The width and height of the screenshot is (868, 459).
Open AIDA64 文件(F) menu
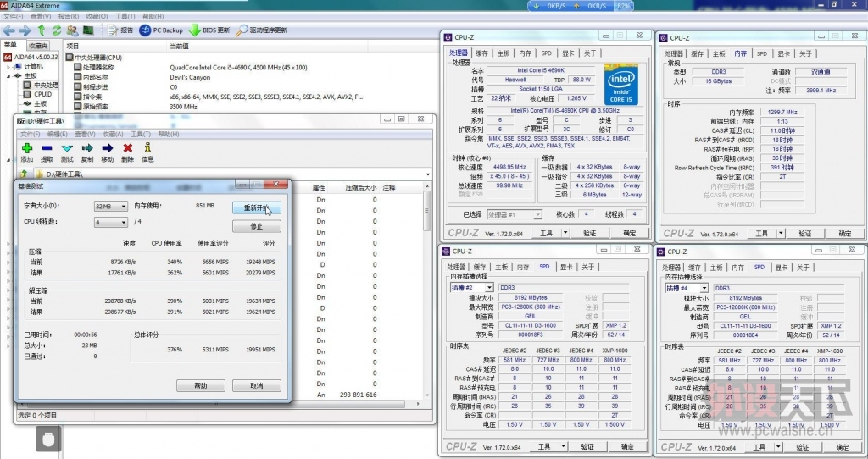(14, 17)
